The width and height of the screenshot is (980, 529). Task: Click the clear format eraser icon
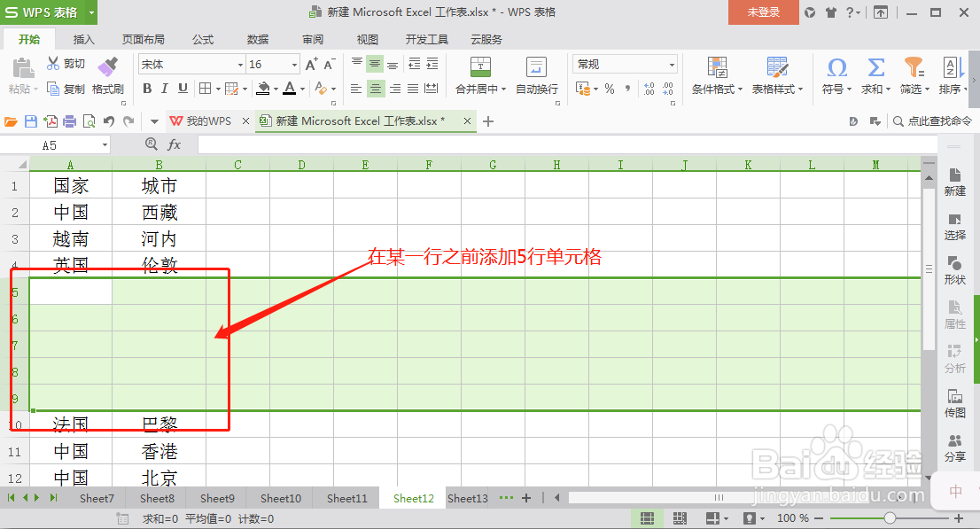pyautogui.click(x=322, y=89)
